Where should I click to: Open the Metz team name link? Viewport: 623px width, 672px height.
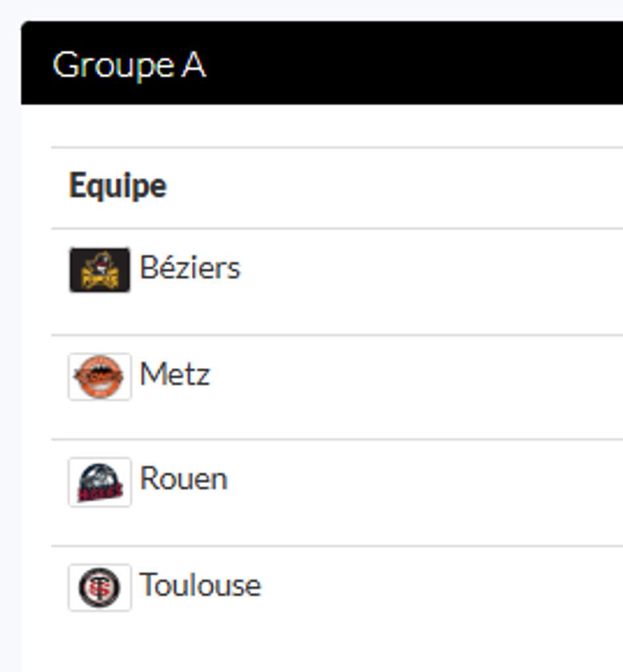pos(175,375)
